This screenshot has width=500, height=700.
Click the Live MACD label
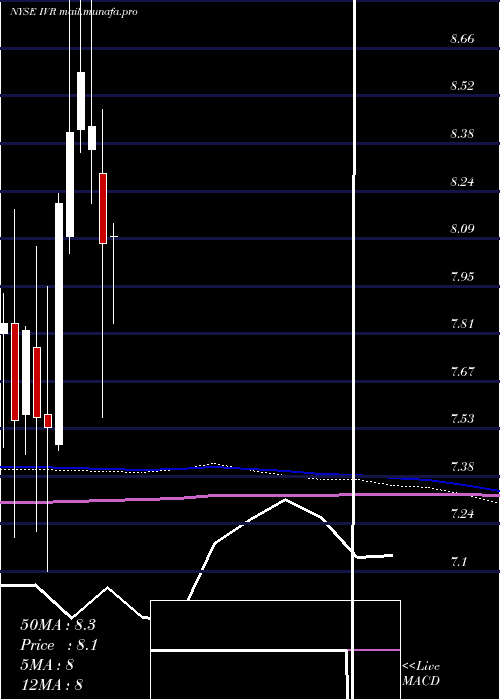[421, 674]
